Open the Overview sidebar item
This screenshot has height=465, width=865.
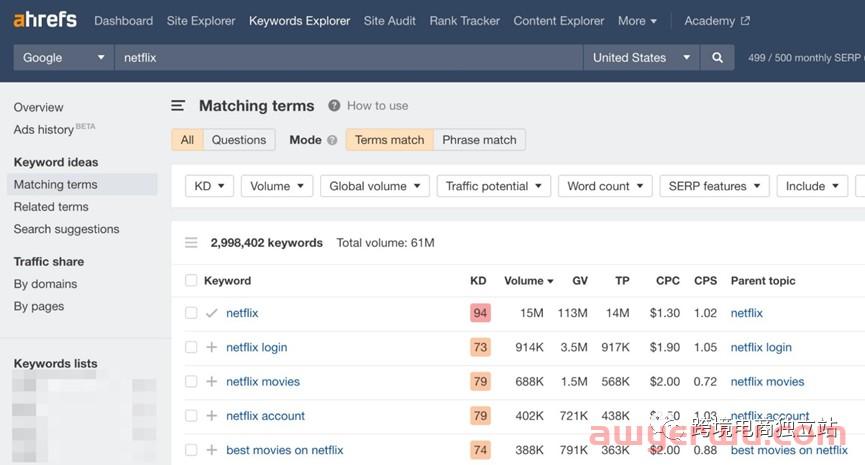point(39,108)
